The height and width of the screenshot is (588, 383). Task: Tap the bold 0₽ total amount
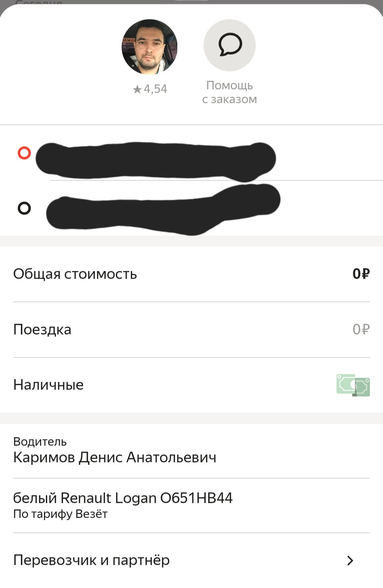pyautogui.click(x=361, y=274)
